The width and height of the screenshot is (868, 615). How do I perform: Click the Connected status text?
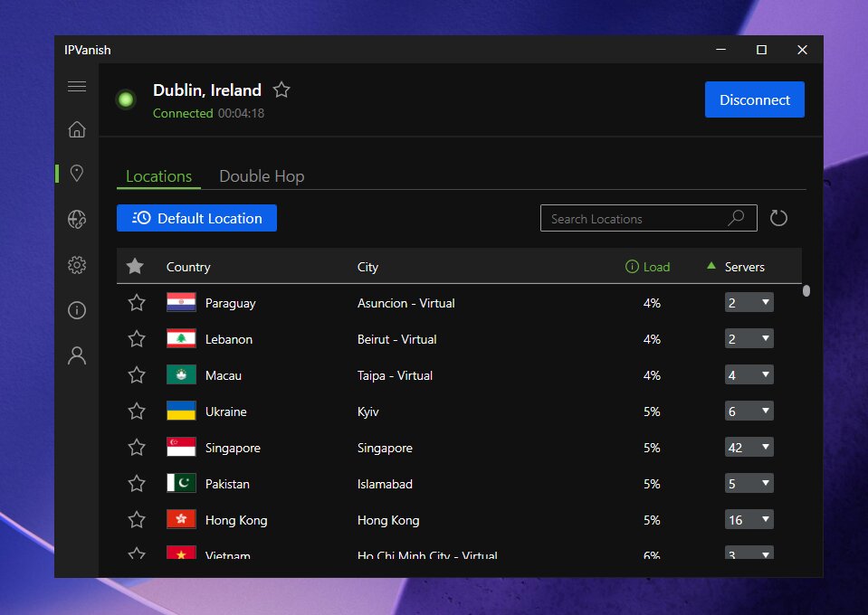(x=183, y=113)
